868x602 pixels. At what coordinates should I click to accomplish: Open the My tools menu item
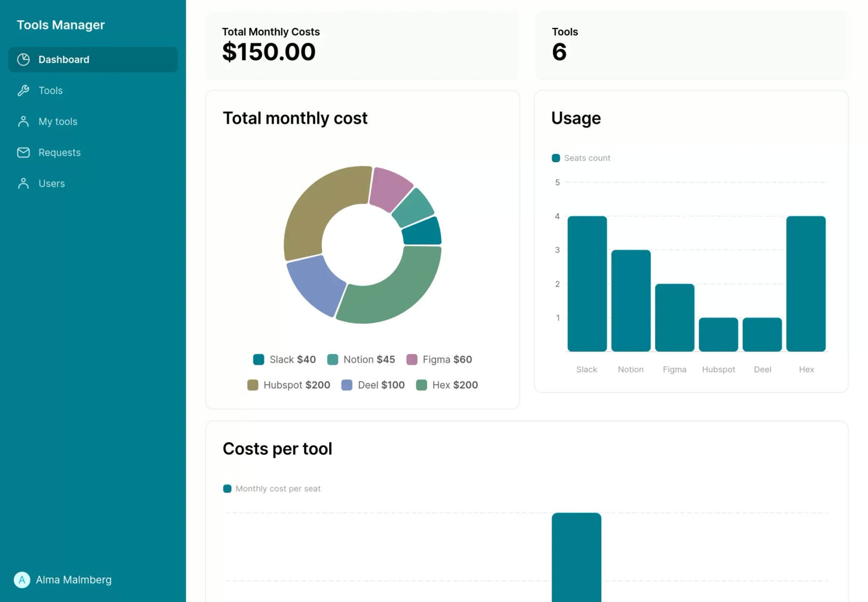coord(93,121)
